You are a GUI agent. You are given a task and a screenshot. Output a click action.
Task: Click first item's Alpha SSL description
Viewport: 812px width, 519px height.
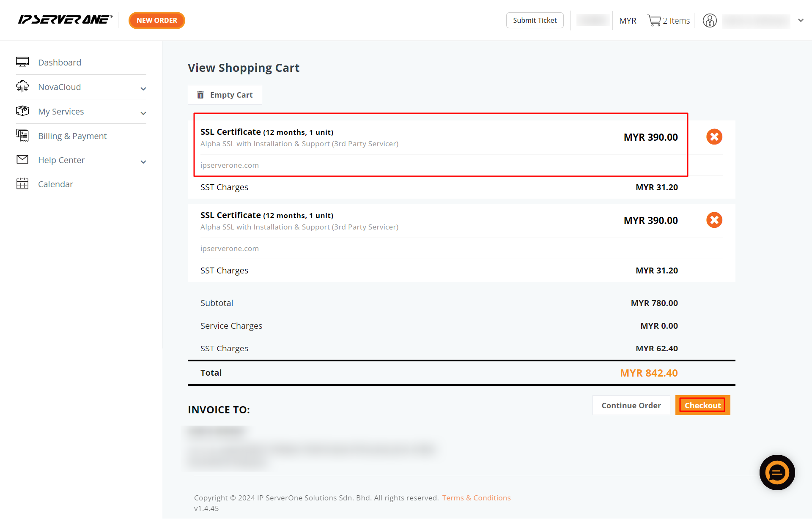(x=299, y=144)
